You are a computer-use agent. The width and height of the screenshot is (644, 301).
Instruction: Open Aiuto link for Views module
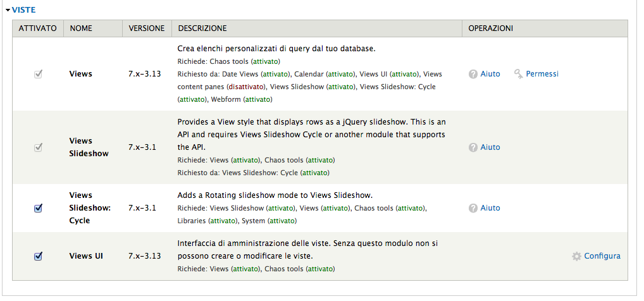point(490,74)
